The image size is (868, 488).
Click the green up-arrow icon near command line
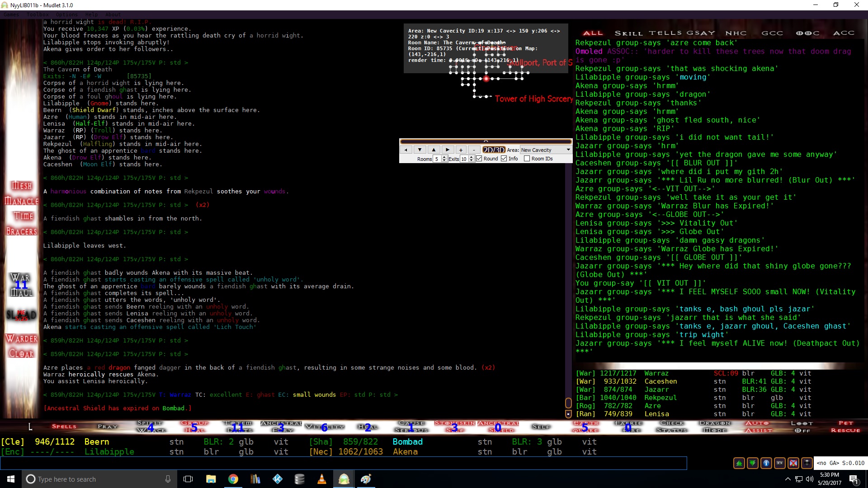pos(739,463)
